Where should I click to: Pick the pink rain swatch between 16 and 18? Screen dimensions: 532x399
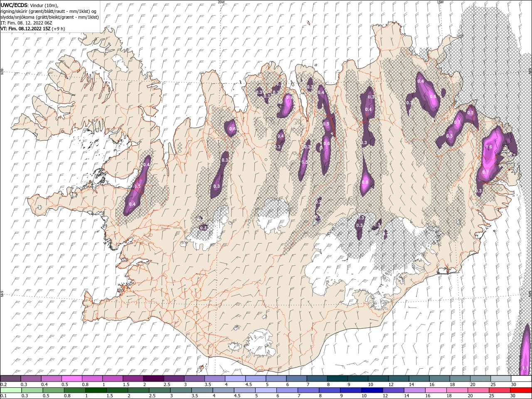[x=435, y=390]
